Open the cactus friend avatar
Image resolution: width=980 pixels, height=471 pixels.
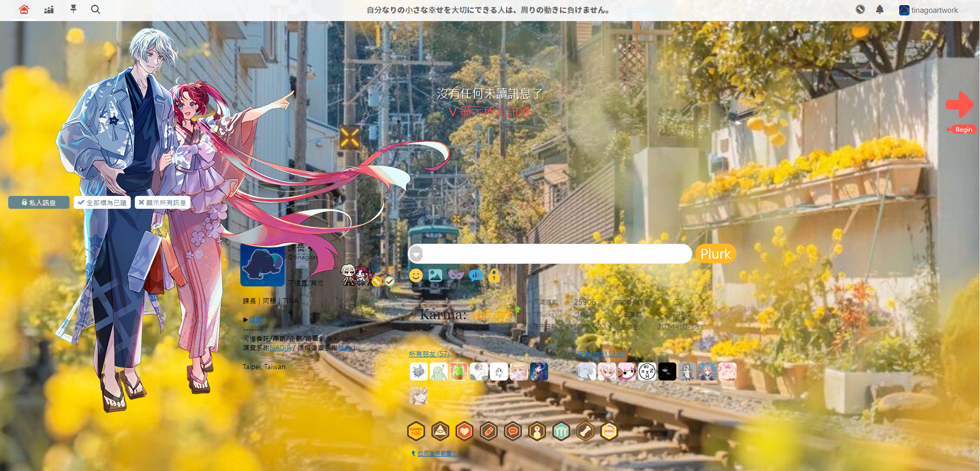pyautogui.click(x=459, y=371)
